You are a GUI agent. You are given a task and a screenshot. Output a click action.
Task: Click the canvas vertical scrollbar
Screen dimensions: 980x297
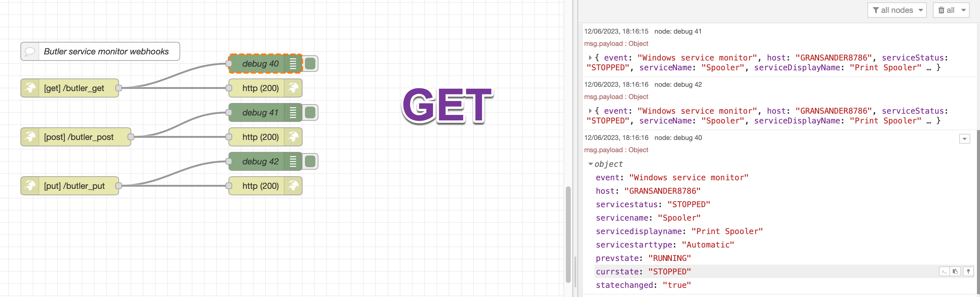pos(568,234)
